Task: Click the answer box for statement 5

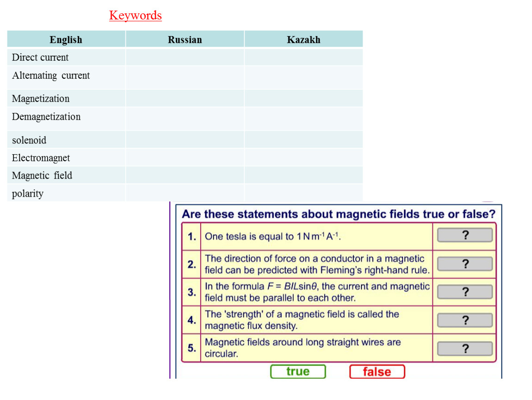Action: (465, 349)
